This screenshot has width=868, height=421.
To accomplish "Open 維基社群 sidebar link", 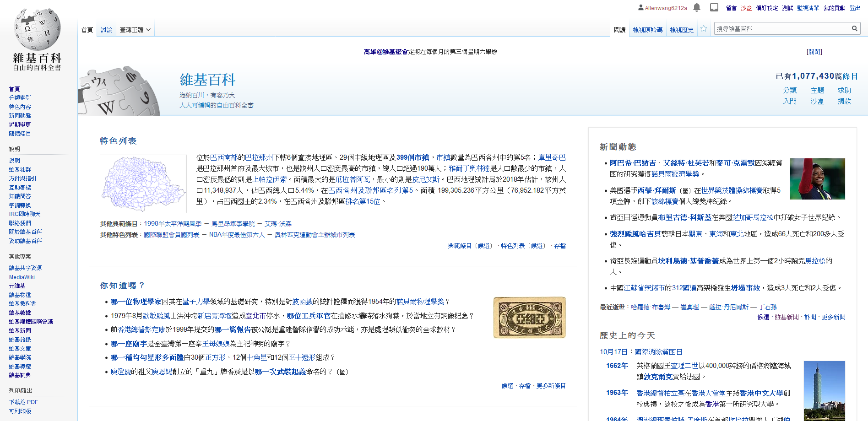I will [20, 169].
